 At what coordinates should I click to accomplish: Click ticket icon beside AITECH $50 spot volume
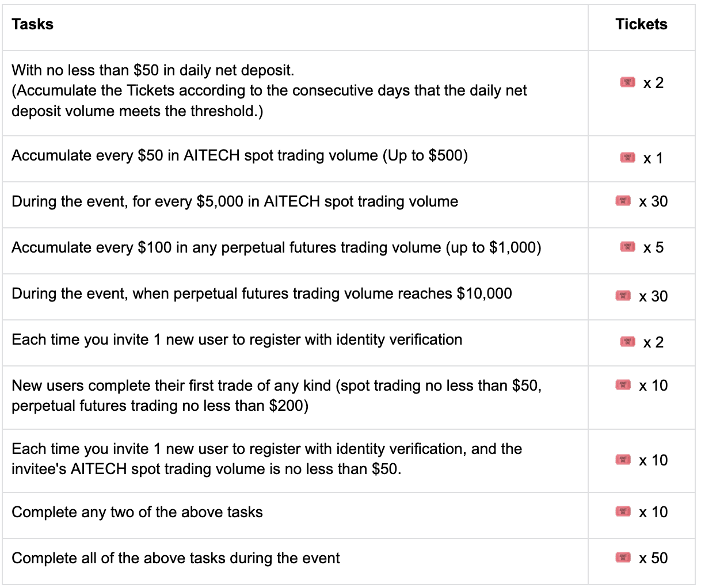click(x=627, y=158)
